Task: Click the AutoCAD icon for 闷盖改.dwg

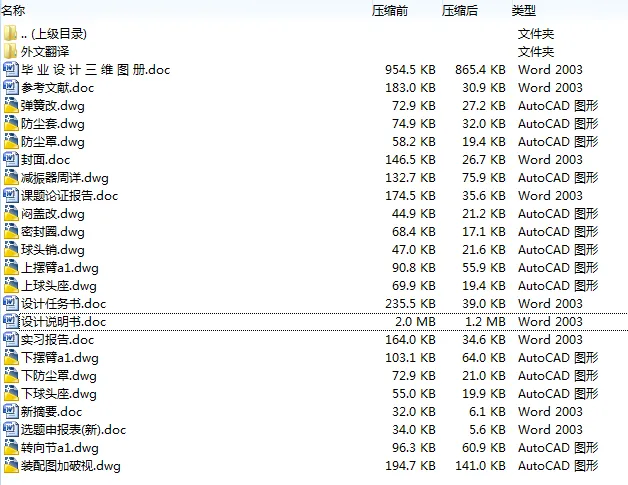Action: click(x=11, y=213)
